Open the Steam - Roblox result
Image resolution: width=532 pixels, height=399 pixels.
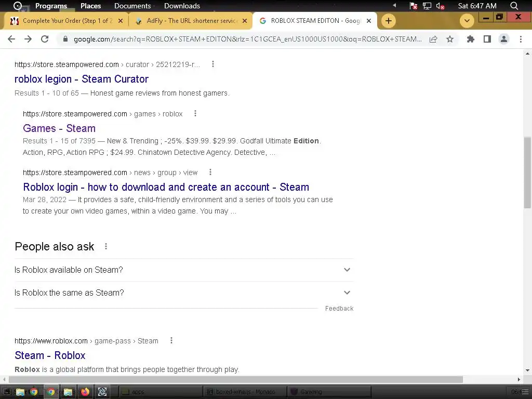tap(50, 355)
